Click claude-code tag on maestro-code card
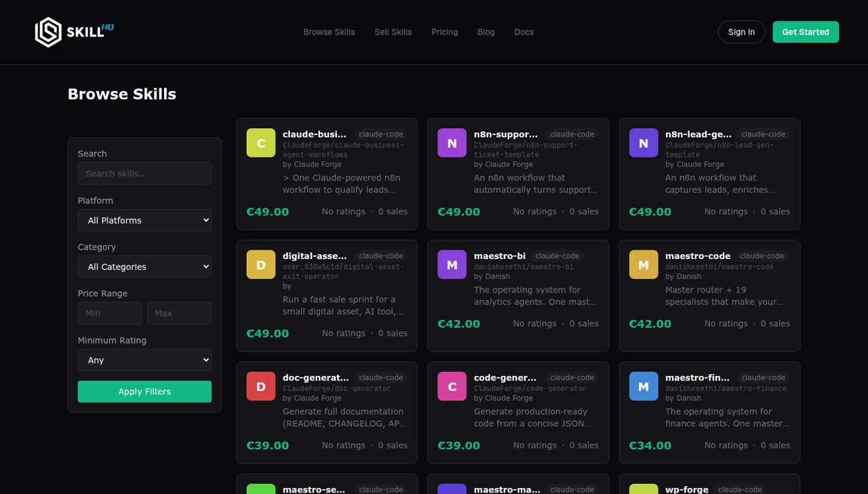Viewport: 868px width, 494px height. click(762, 256)
